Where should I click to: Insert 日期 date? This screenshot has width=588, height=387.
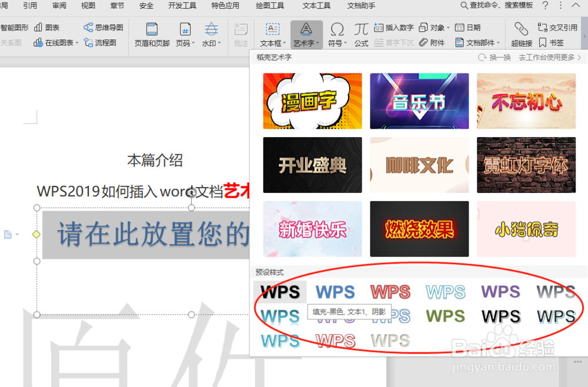(467, 28)
